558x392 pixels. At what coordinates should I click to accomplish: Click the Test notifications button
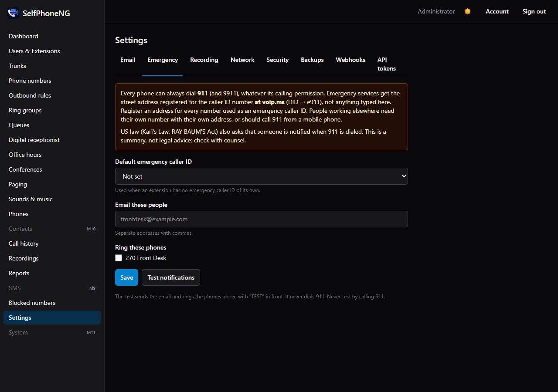pyautogui.click(x=171, y=277)
